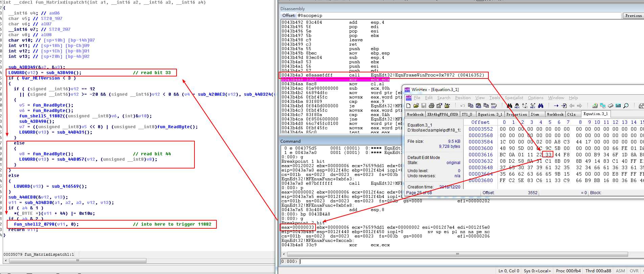Click the WinHex Open file icon
This screenshot has height=274, width=644.
[416, 106]
